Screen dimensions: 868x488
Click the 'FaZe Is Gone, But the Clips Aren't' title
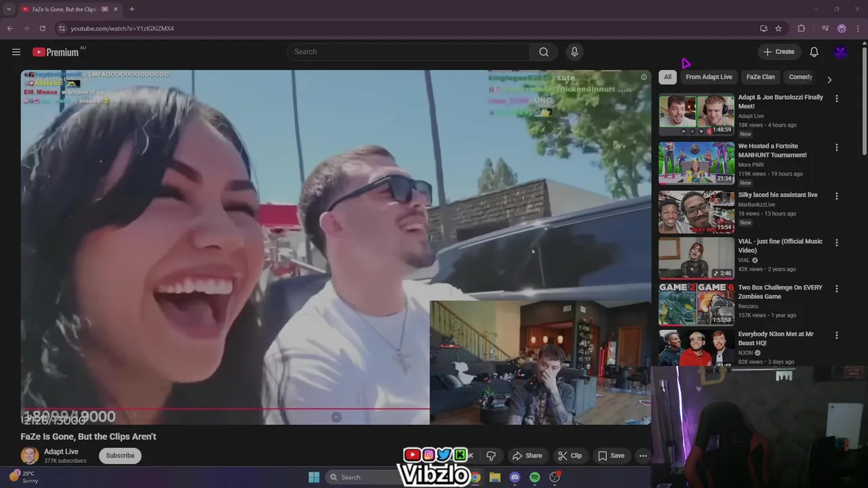[x=88, y=436]
